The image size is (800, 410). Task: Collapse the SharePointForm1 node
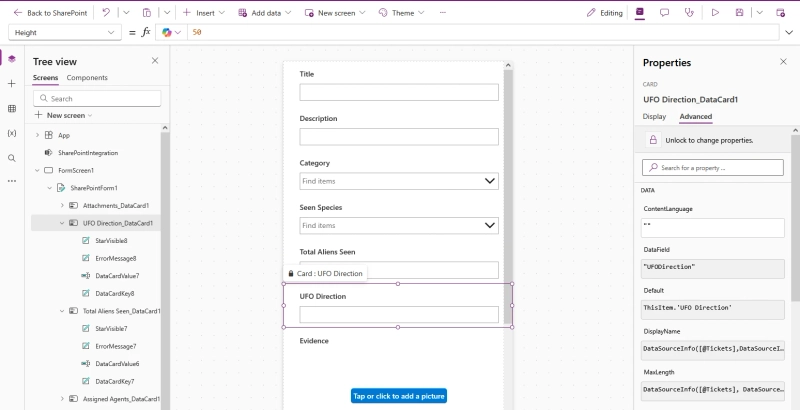tap(49, 188)
